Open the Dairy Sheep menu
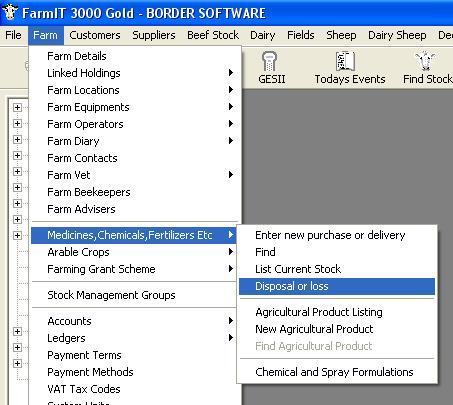 pyautogui.click(x=397, y=35)
